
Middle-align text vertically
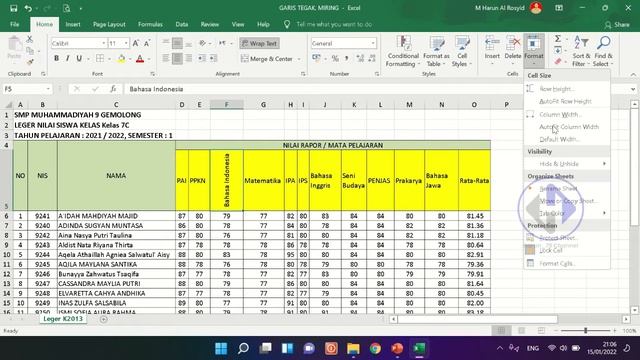pos(177,43)
